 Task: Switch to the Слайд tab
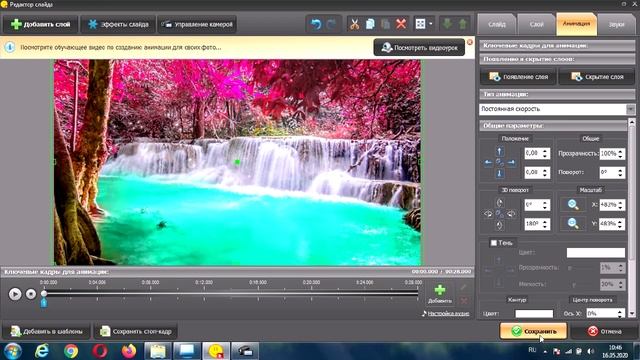coord(497,24)
